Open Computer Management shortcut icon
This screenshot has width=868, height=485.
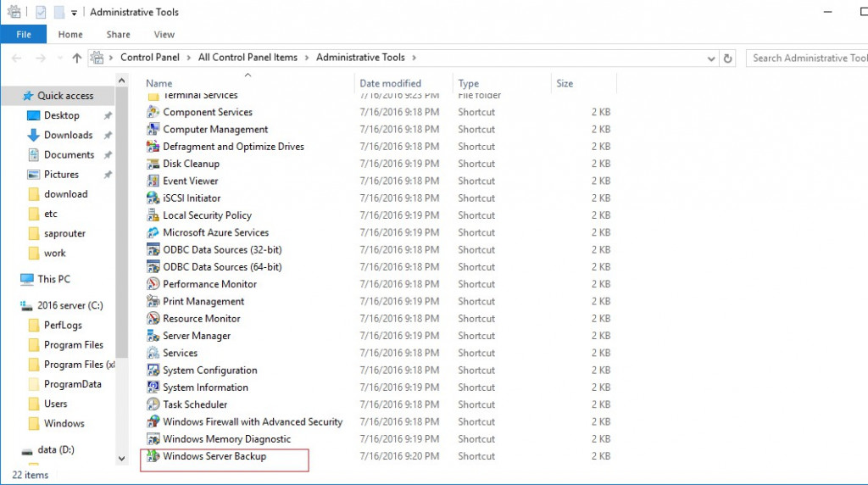(x=153, y=129)
